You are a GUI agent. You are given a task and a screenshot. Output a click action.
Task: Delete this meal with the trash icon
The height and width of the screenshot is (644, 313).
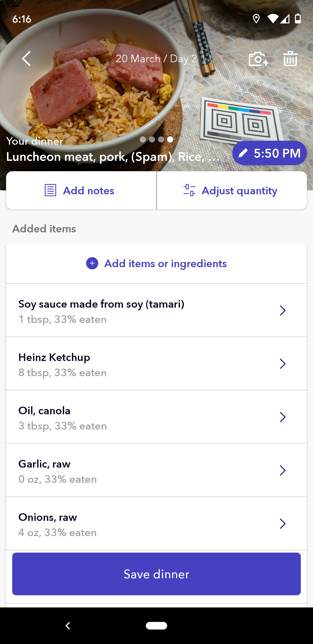[290, 59]
